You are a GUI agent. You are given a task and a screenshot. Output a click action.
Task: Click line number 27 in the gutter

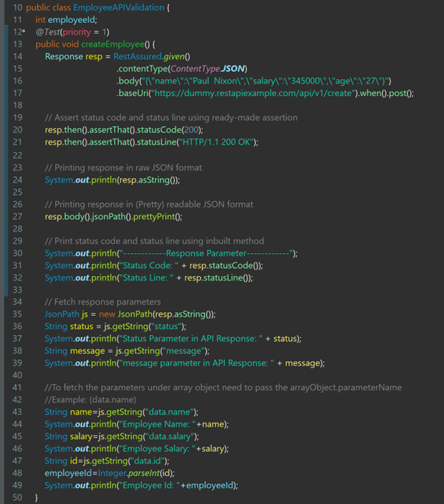pos(18,216)
